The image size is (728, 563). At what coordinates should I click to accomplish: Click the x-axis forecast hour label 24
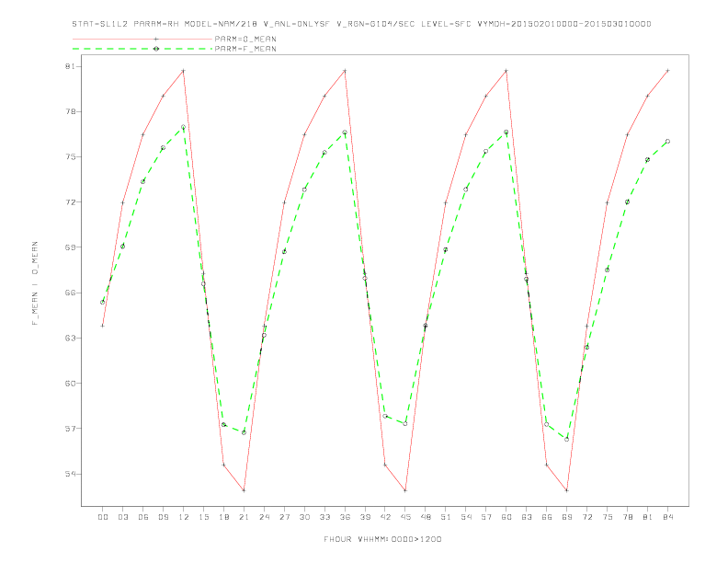coord(264,517)
